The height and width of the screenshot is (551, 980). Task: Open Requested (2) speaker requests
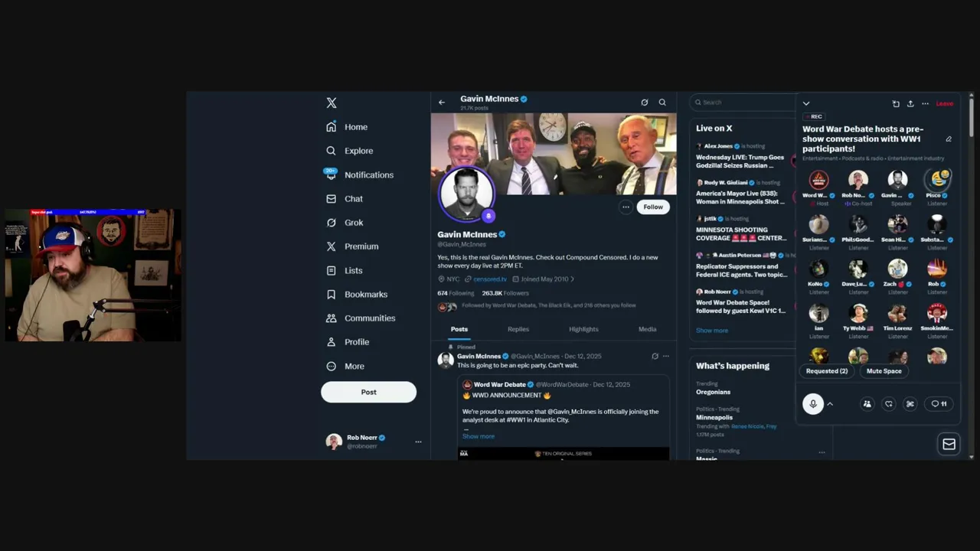click(x=827, y=371)
